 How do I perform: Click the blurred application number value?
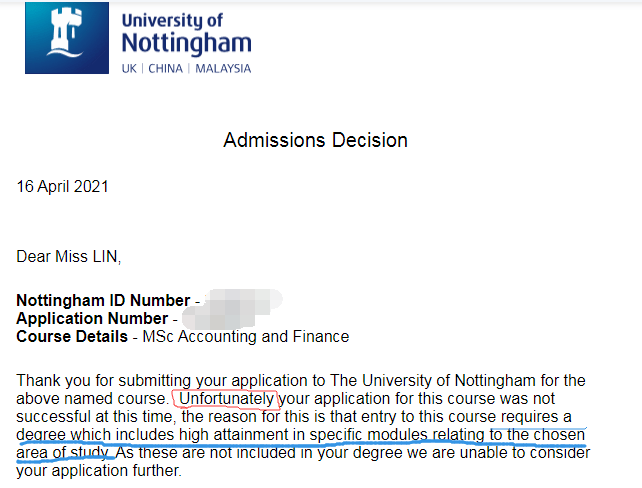219,319
